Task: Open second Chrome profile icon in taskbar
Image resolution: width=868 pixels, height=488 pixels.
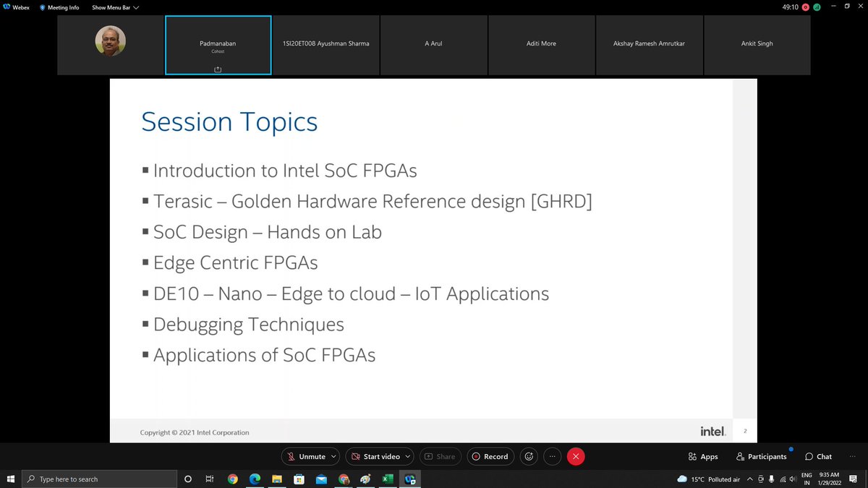Action: 344,479
